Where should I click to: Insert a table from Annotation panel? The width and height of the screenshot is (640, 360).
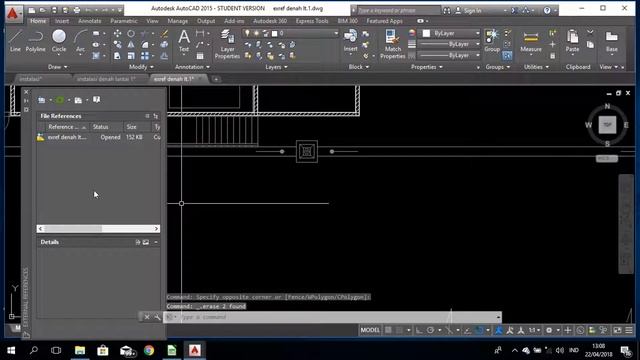point(200,56)
